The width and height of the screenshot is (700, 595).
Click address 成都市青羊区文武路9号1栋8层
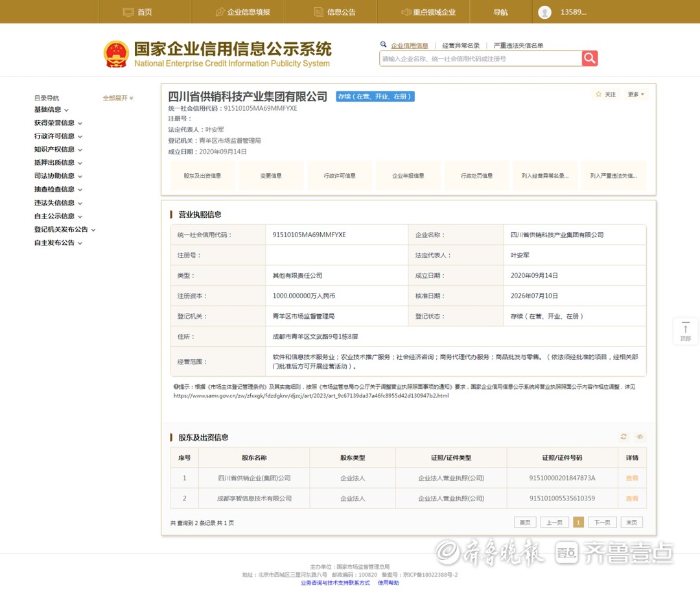[315, 336]
